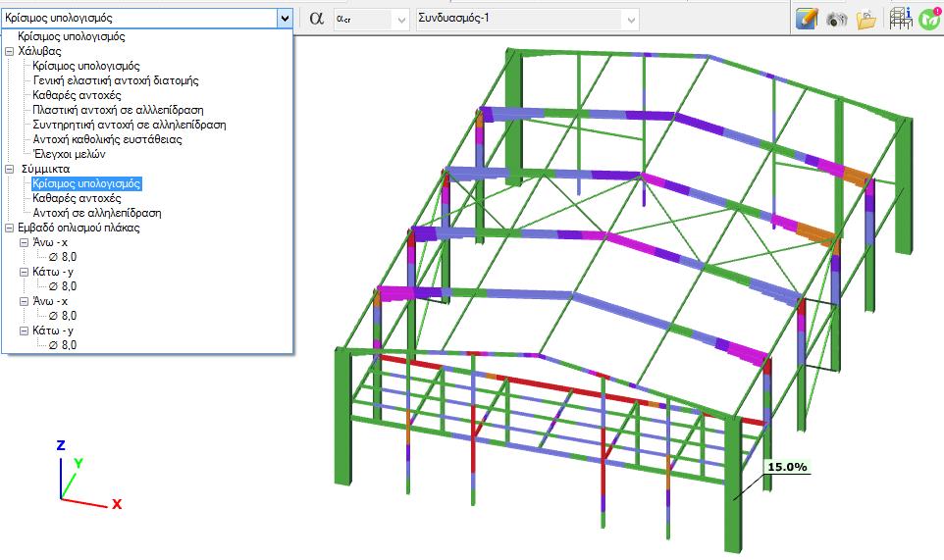Collapse the Εμβαδό οπλισμού πλάκας node
The width and height of the screenshot is (944, 560).
tap(9, 228)
